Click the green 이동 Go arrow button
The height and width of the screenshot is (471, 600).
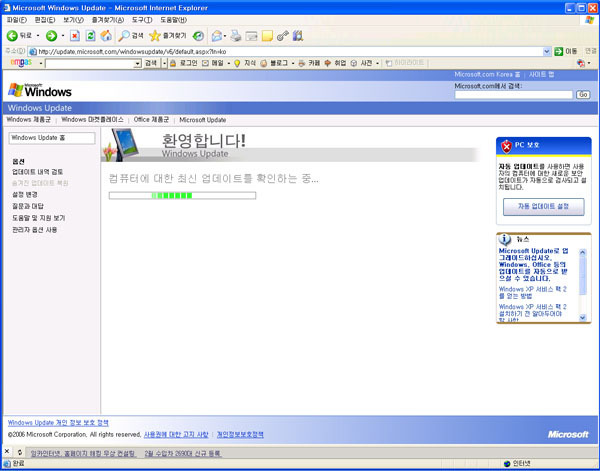click(x=559, y=51)
